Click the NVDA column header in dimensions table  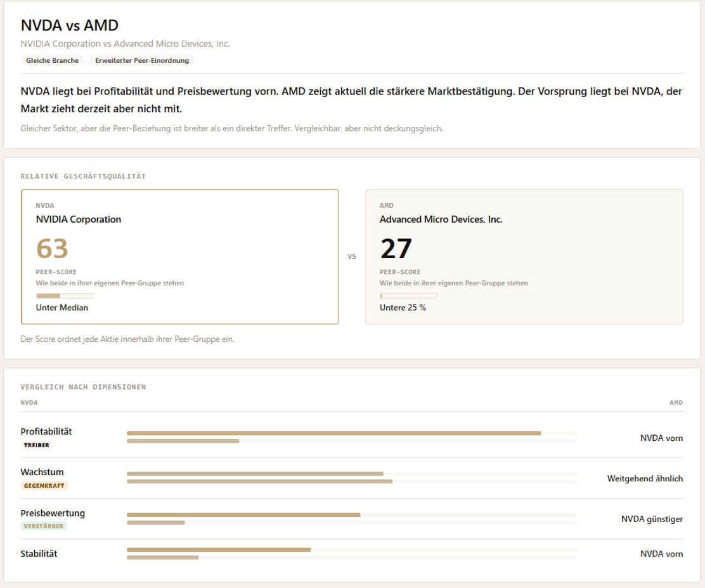29,403
